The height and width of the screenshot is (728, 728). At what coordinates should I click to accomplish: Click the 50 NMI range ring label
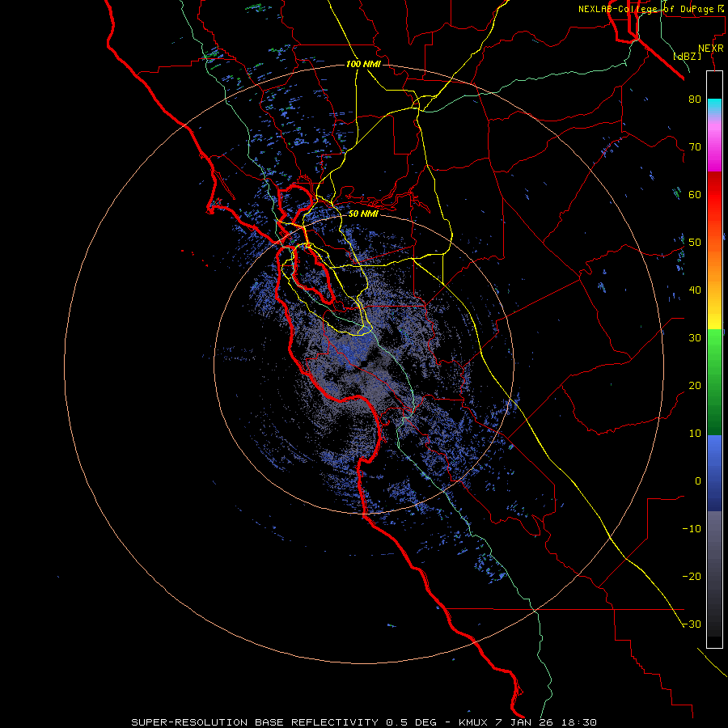click(363, 214)
